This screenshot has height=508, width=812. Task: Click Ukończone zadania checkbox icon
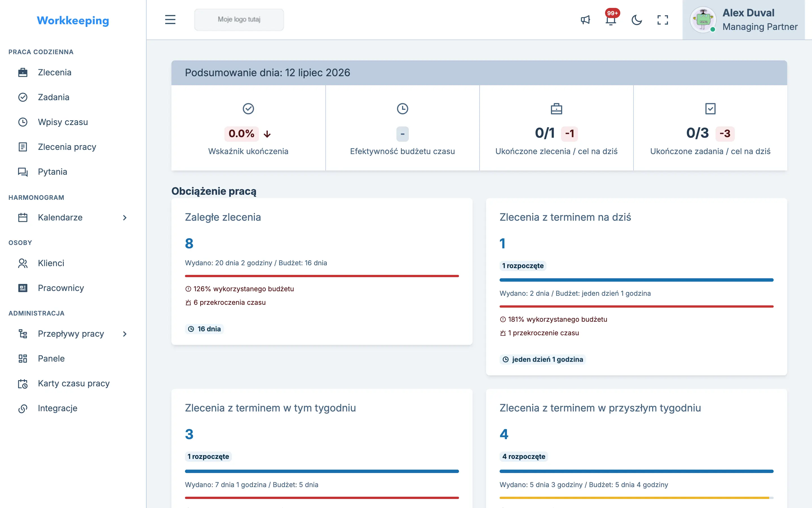pos(710,109)
